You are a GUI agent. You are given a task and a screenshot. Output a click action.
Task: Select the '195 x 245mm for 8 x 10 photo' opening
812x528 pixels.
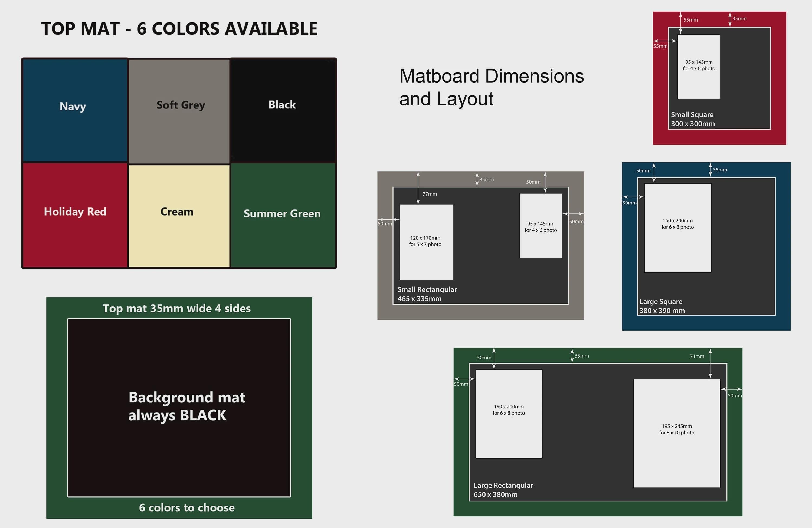(677, 433)
